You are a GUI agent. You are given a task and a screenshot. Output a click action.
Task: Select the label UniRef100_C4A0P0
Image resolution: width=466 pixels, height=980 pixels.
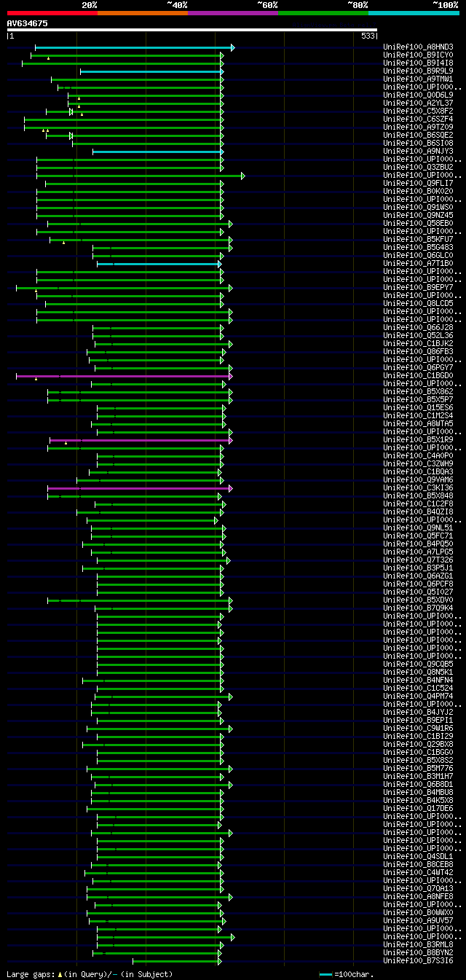pos(418,456)
